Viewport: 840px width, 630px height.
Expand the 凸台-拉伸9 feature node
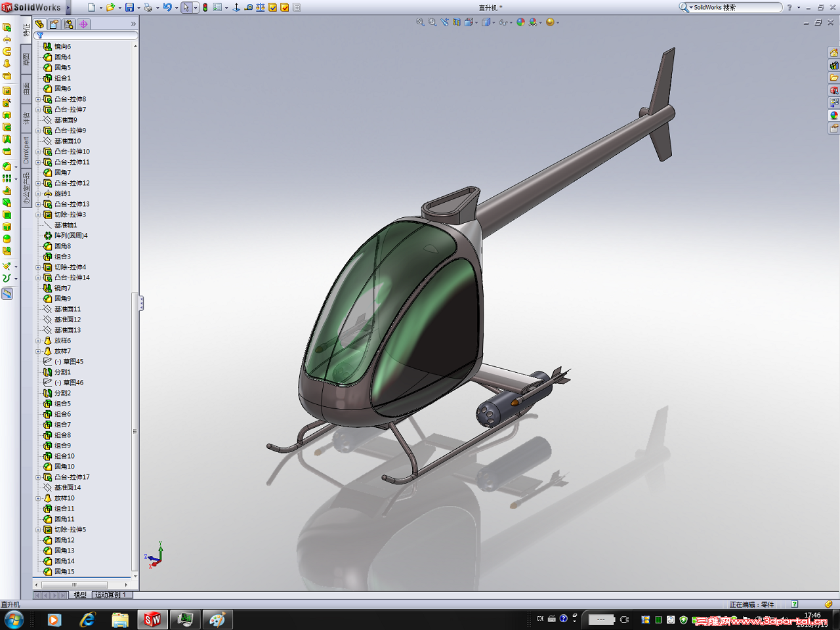click(38, 131)
